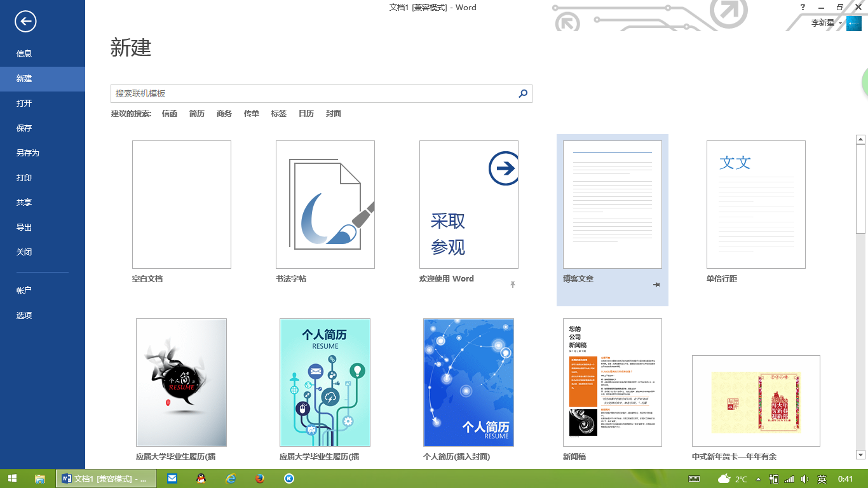Click the template list scroll-down arrow
The image size is (868, 488).
click(x=861, y=454)
